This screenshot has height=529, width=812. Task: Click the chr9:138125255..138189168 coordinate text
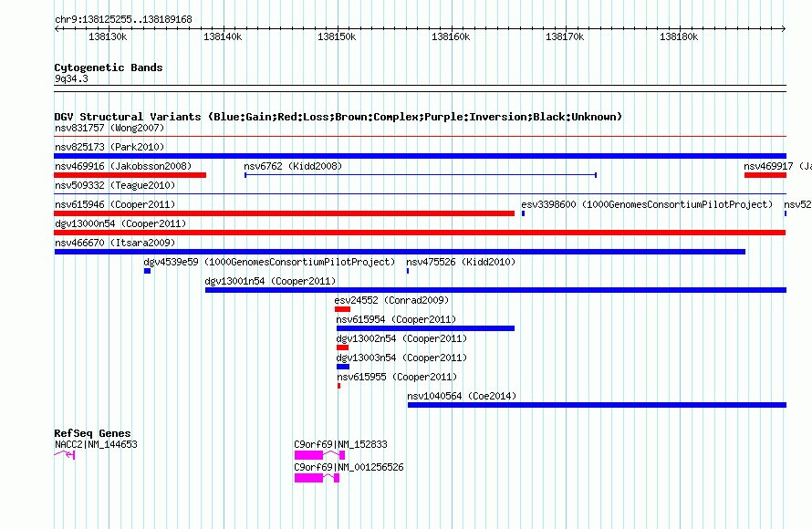123,19
